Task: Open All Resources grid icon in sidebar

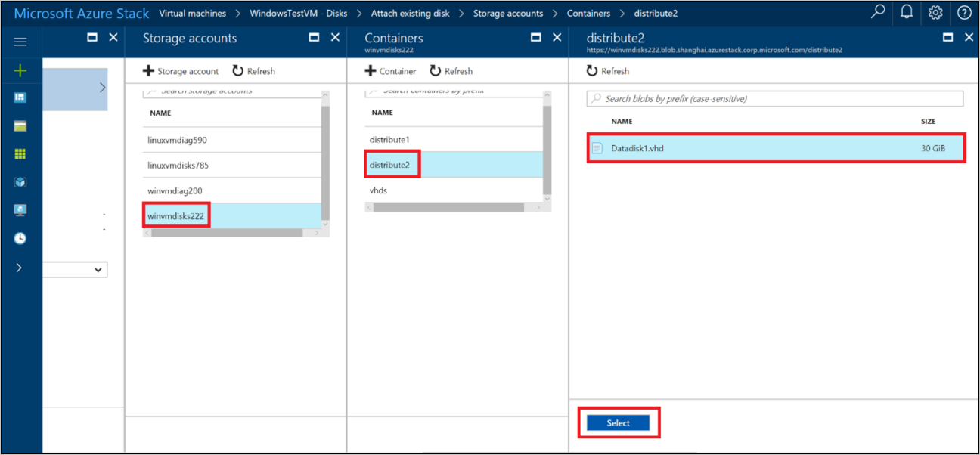Action: pos(21,154)
